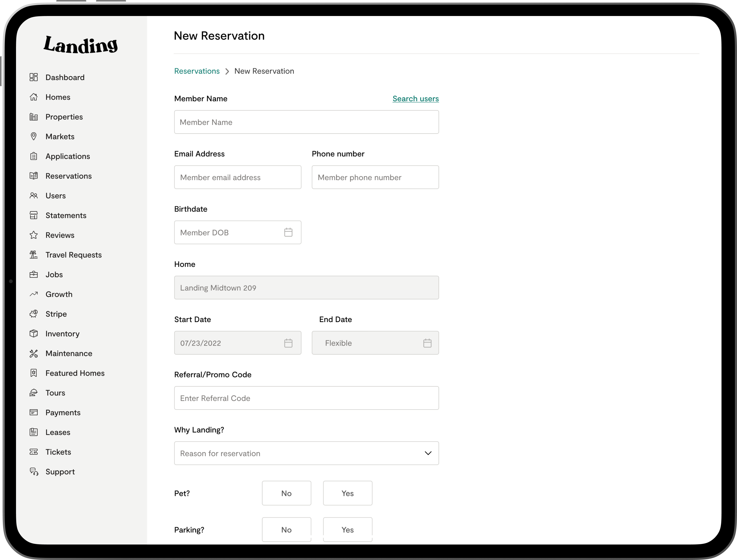The image size is (737, 560).
Task: Select No for Pet question
Action: (x=286, y=493)
